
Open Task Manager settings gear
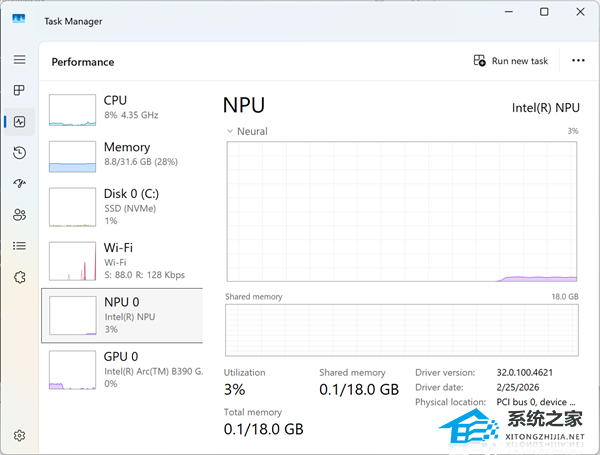click(20, 435)
